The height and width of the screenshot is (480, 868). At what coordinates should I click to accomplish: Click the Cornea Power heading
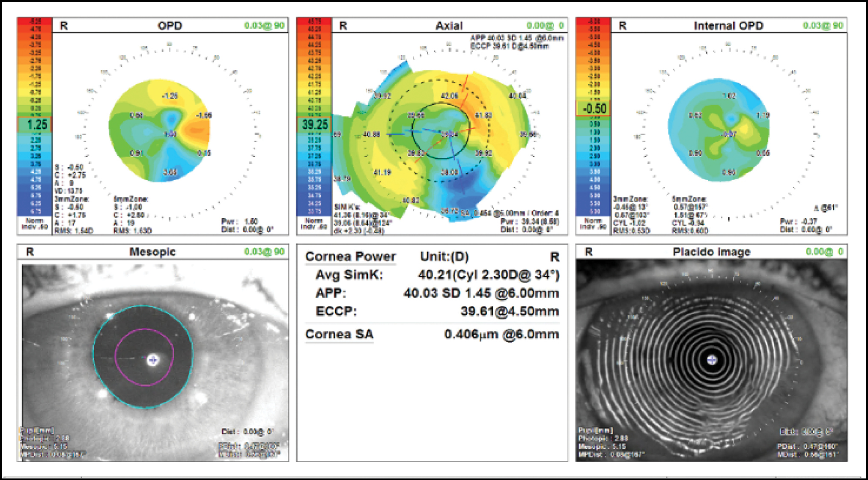(350, 257)
